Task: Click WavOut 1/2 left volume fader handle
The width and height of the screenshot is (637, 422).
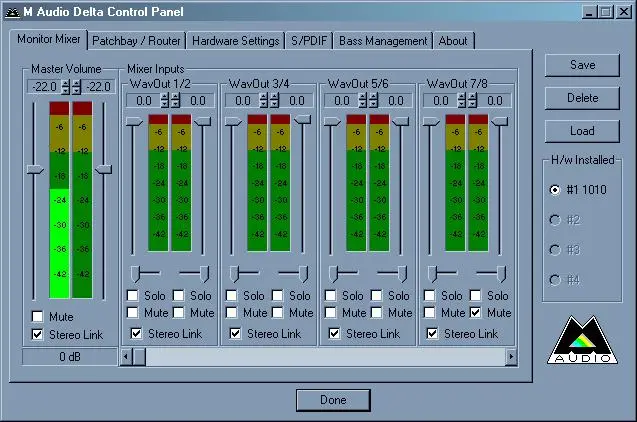Action: tap(134, 121)
